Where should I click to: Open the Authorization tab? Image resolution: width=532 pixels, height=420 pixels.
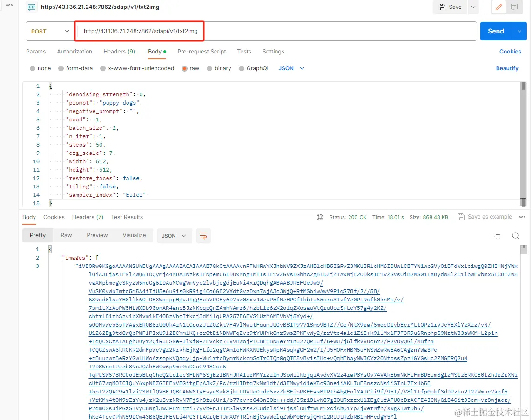pyautogui.click(x=74, y=52)
